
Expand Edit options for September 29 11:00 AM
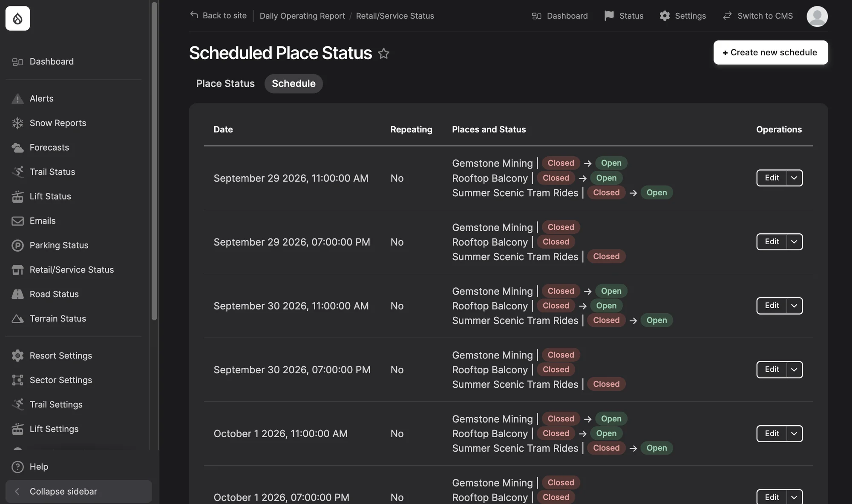794,178
